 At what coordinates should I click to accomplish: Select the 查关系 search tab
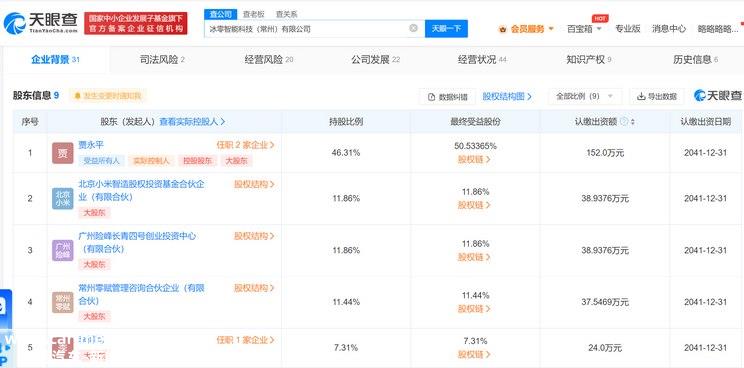click(287, 14)
